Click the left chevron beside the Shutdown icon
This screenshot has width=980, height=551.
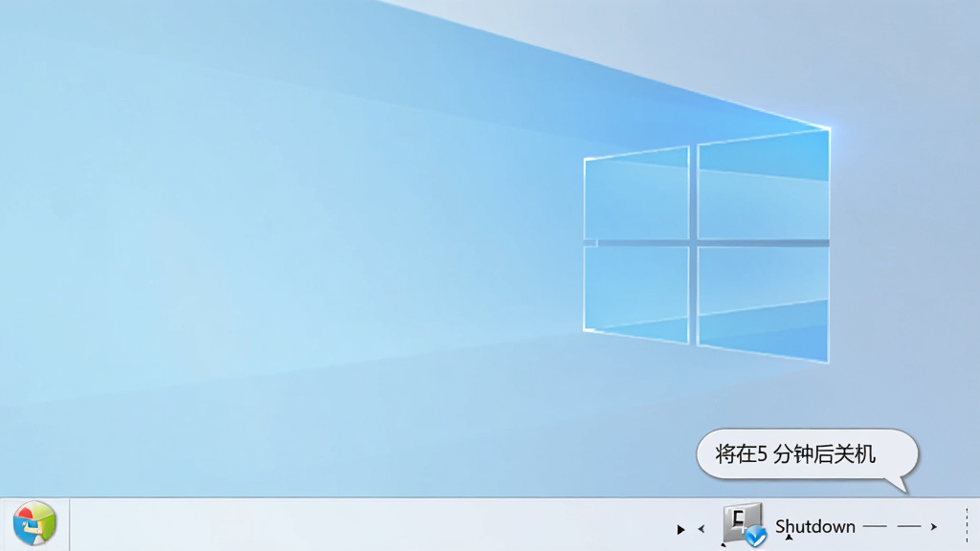click(x=702, y=529)
